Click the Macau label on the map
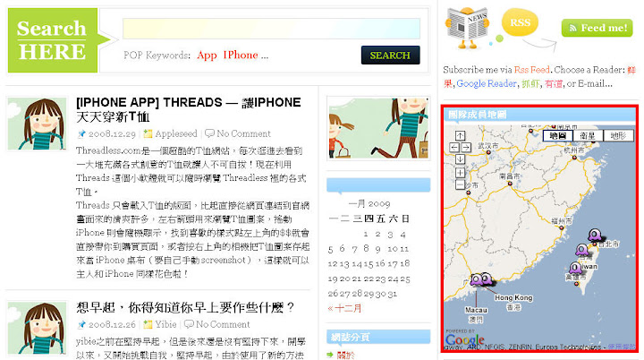The width and height of the screenshot is (644, 360). click(x=477, y=310)
